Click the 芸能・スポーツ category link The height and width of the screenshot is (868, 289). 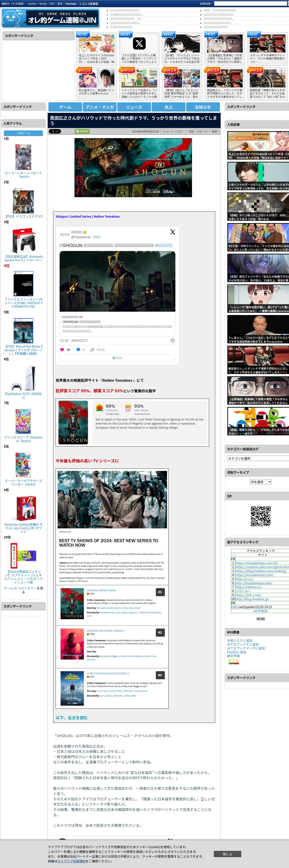[x=198, y=131]
